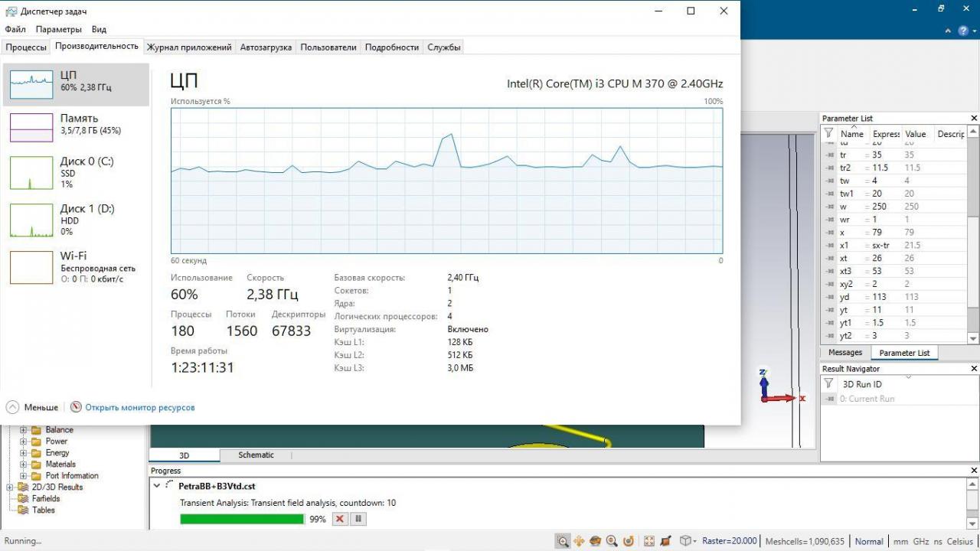Abort the transient analysis with red X
The image size is (980, 551).
(340, 519)
